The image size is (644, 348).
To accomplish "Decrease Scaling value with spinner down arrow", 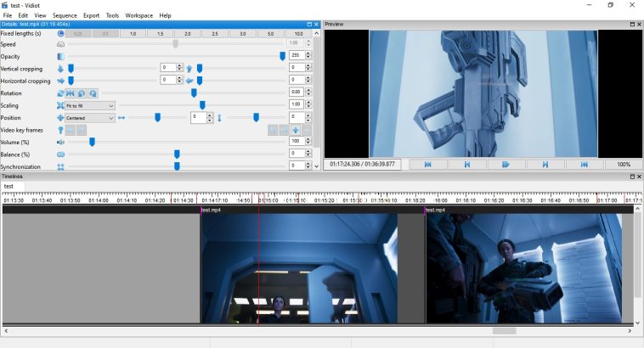I will point(308,107).
